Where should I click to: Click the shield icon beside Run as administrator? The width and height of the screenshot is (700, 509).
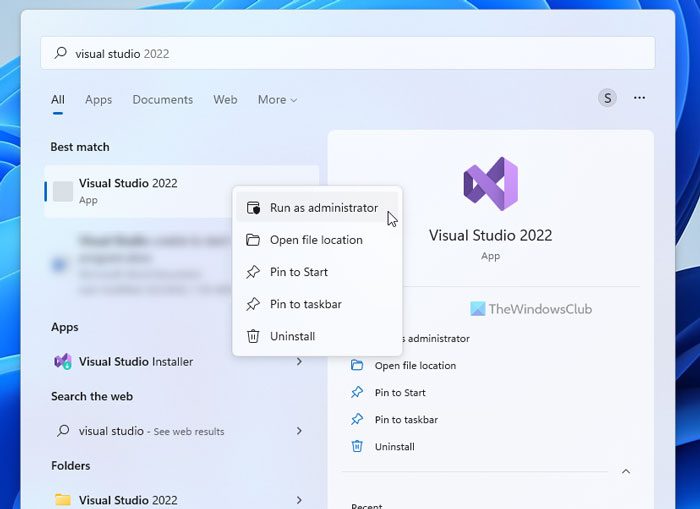pyautogui.click(x=253, y=208)
